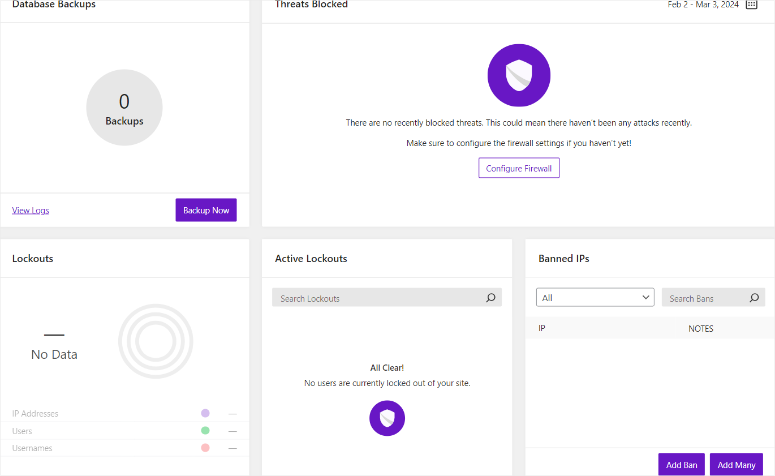Click the 'configure the firewall settings' message

(518, 143)
